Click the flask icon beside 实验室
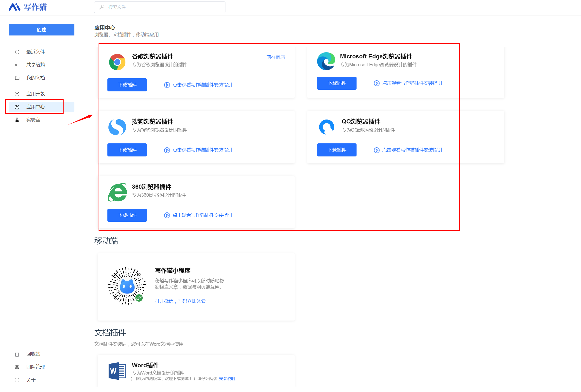Screen dimensions: 581x392 (17, 120)
